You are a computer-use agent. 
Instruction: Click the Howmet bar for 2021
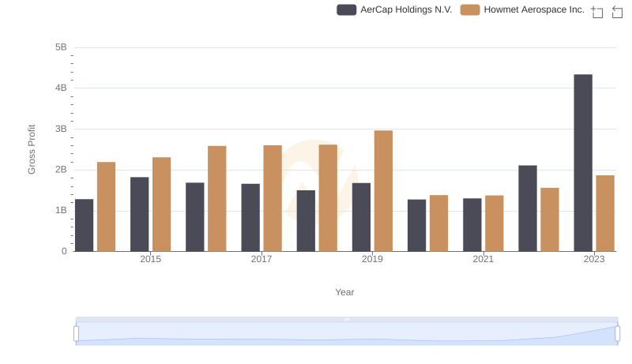pos(495,223)
